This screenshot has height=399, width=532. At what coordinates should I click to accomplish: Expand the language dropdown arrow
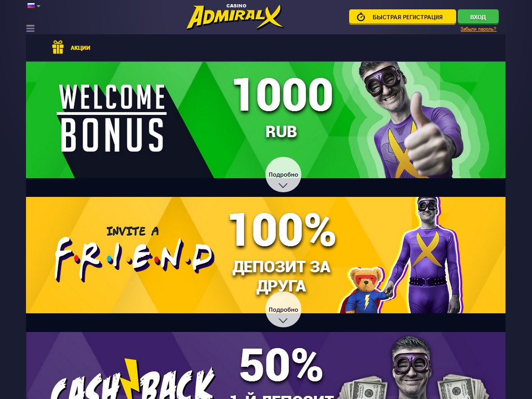pyautogui.click(x=38, y=6)
